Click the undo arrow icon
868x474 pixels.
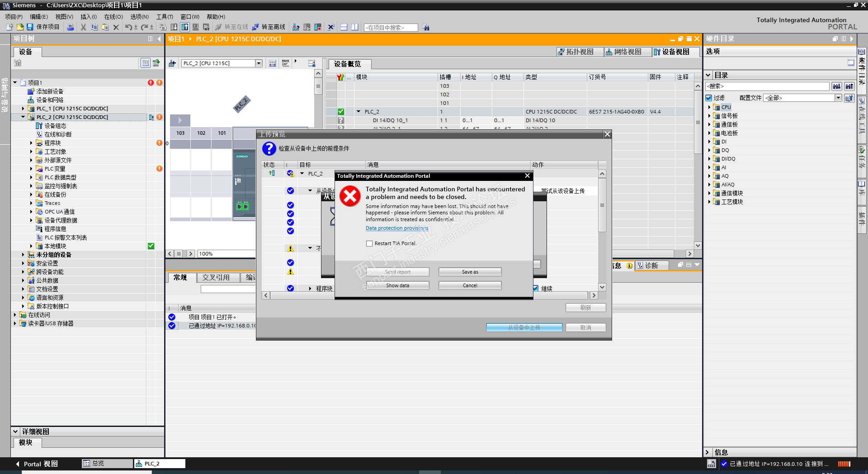[x=128, y=27]
